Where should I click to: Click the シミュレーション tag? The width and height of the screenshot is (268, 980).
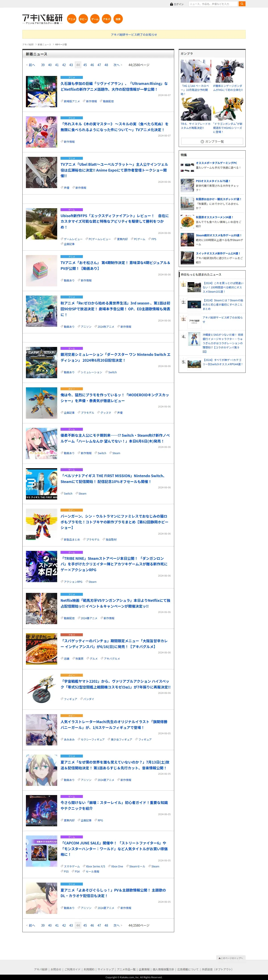click(x=91, y=372)
